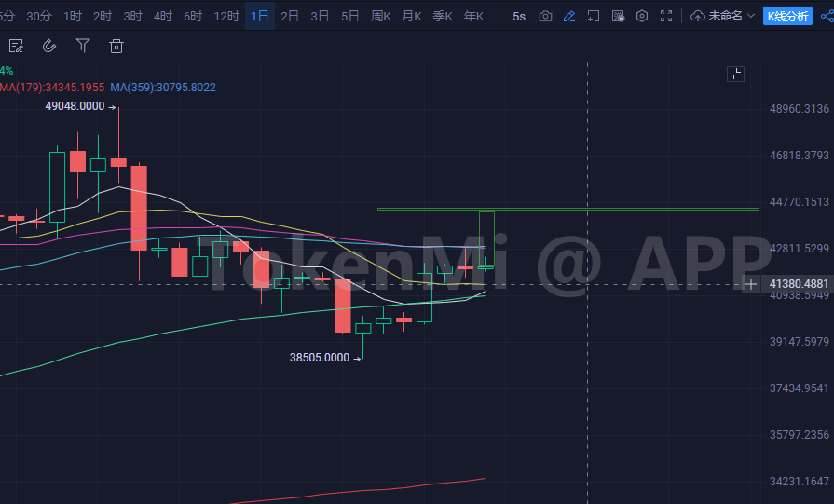This screenshot has width=834, height=504.
Task: Switch to the 4时 timeframe
Action: point(163,16)
